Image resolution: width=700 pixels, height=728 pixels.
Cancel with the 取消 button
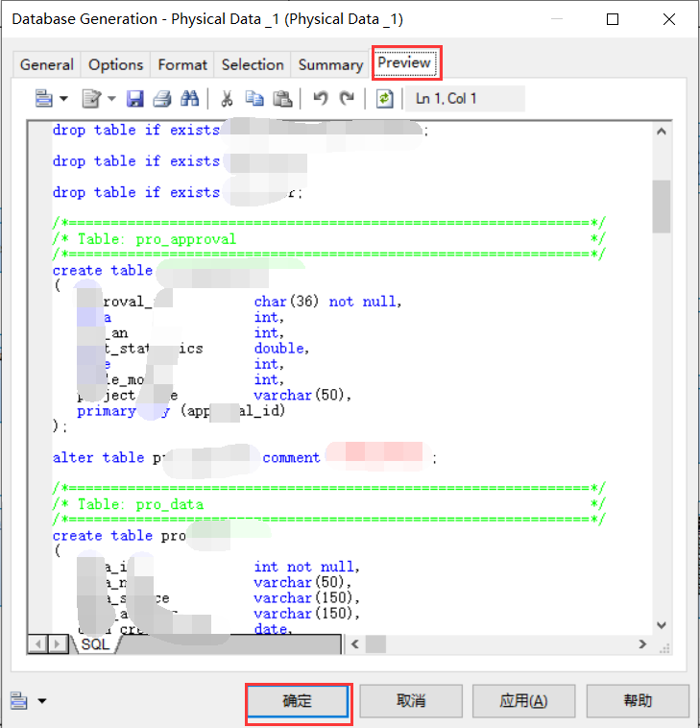pos(411,701)
